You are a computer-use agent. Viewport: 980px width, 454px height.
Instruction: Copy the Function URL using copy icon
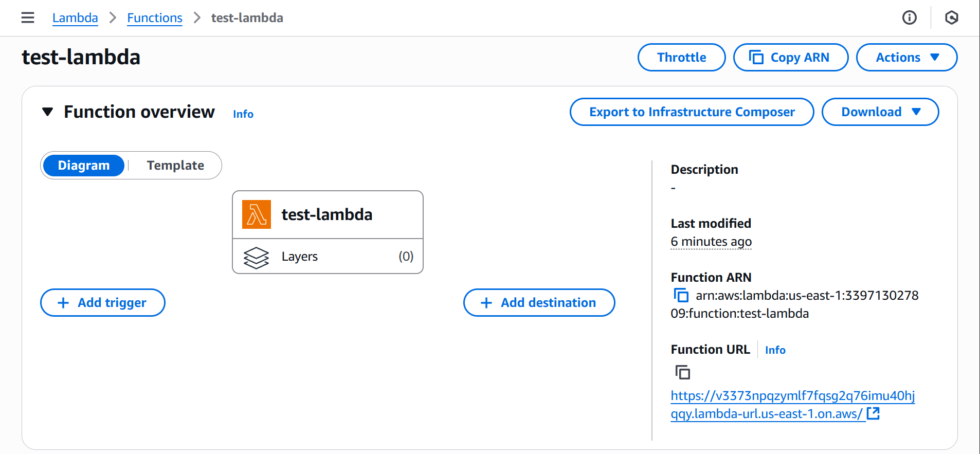click(x=682, y=372)
